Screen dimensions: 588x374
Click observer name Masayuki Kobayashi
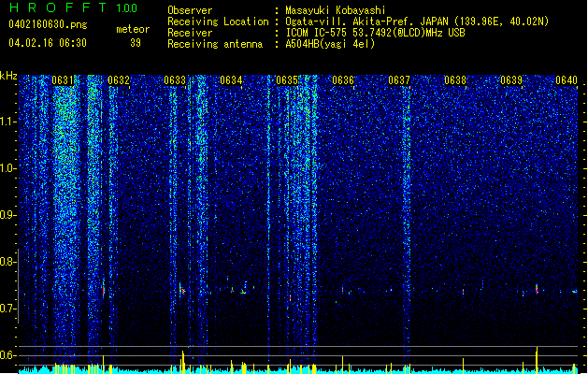click(x=336, y=10)
